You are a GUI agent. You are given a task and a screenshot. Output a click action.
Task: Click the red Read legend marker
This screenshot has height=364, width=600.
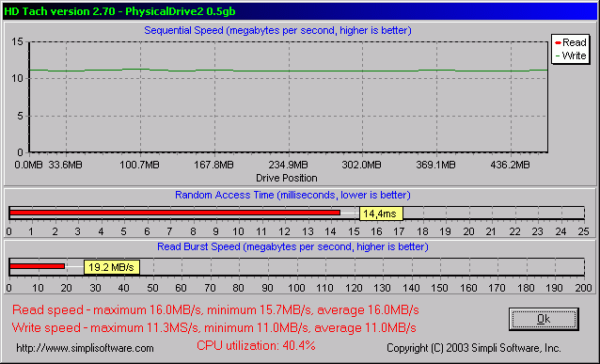pos(558,42)
